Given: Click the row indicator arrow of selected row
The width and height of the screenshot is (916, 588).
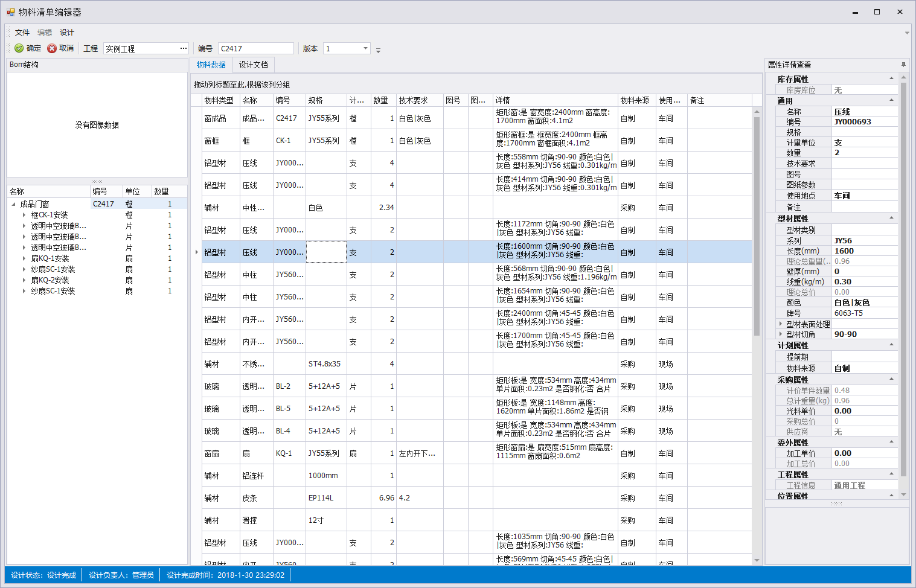Looking at the screenshot, I should coord(197,252).
